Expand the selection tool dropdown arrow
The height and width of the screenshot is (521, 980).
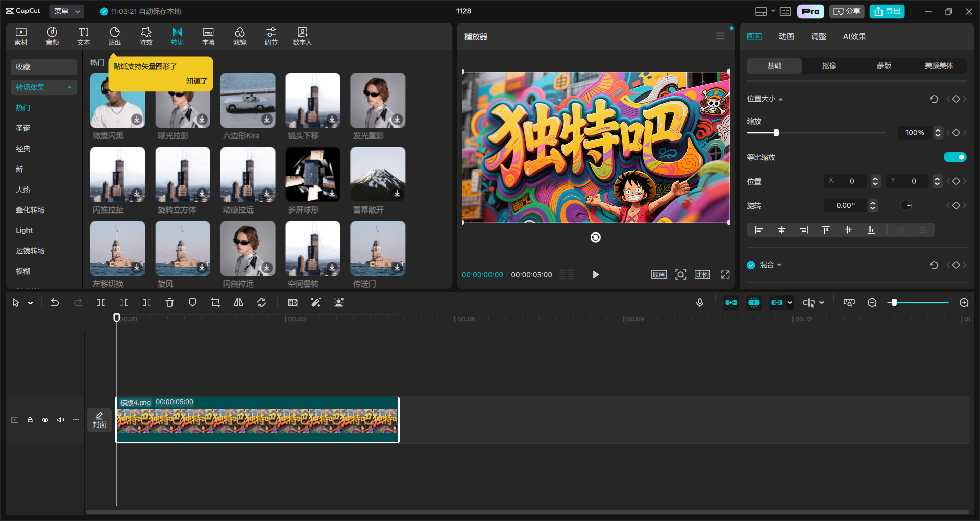coord(31,302)
